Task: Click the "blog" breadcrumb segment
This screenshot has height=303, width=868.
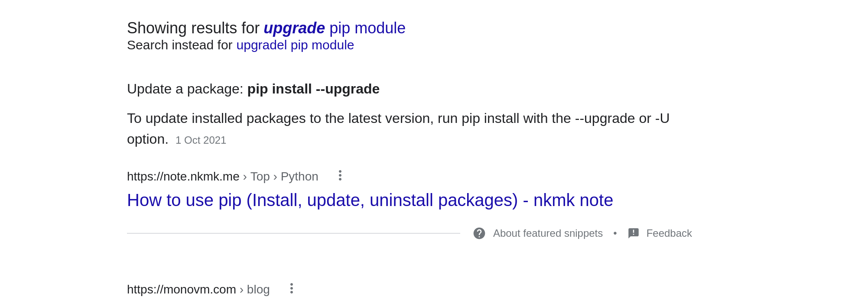Action: (x=258, y=290)
